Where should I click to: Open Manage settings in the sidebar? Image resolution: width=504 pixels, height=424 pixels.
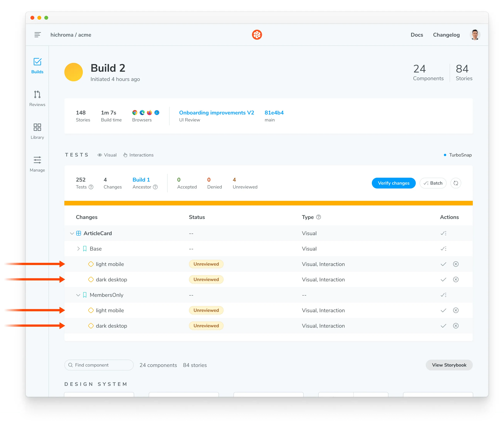37,164
